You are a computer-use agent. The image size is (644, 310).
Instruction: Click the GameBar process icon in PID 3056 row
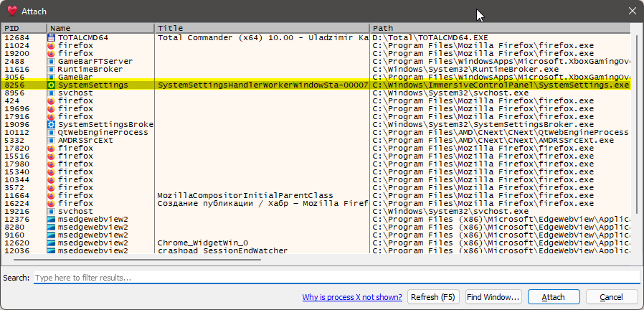52,77
